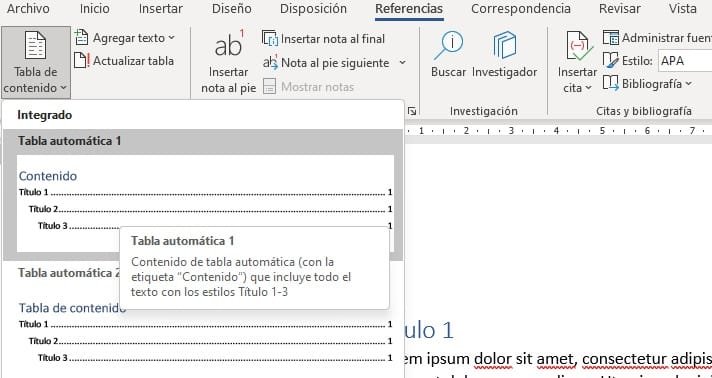
Task: Click Insertar nota al final icon
Action: 271,39
